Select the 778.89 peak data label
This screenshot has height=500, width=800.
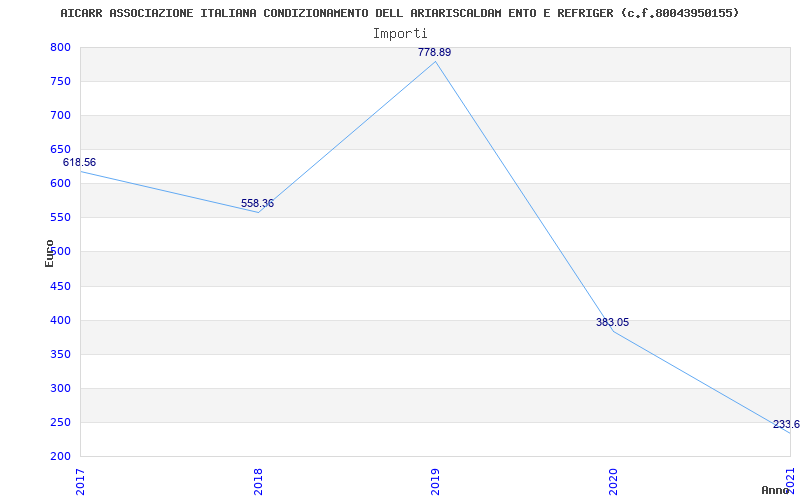pos(434,52)
